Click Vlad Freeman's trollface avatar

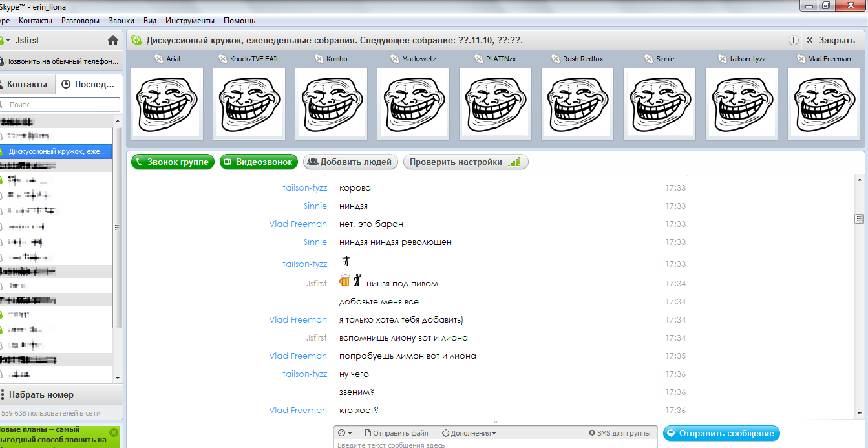(x=823, y=103)
